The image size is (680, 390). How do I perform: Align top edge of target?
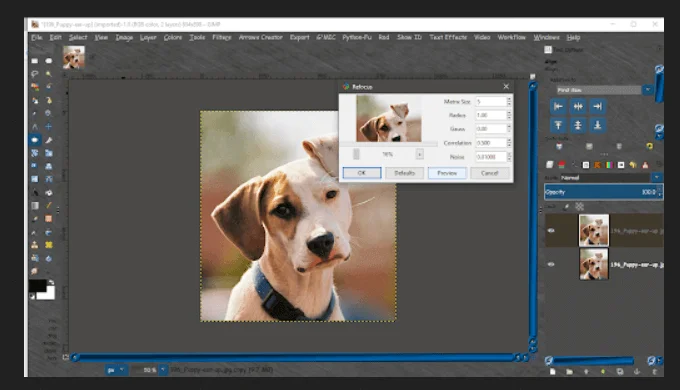558,125
